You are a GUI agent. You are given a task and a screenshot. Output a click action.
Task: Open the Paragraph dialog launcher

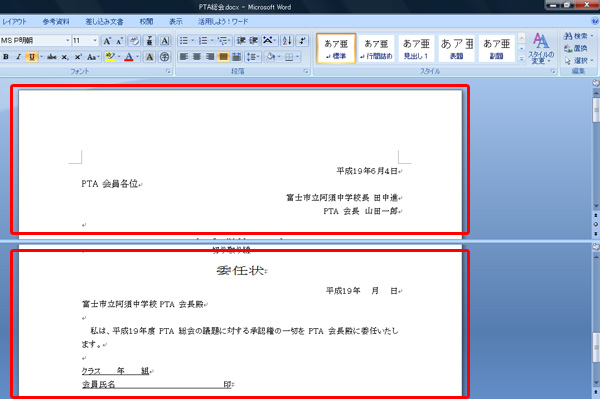pyautogui.click(x=306, y=72)
